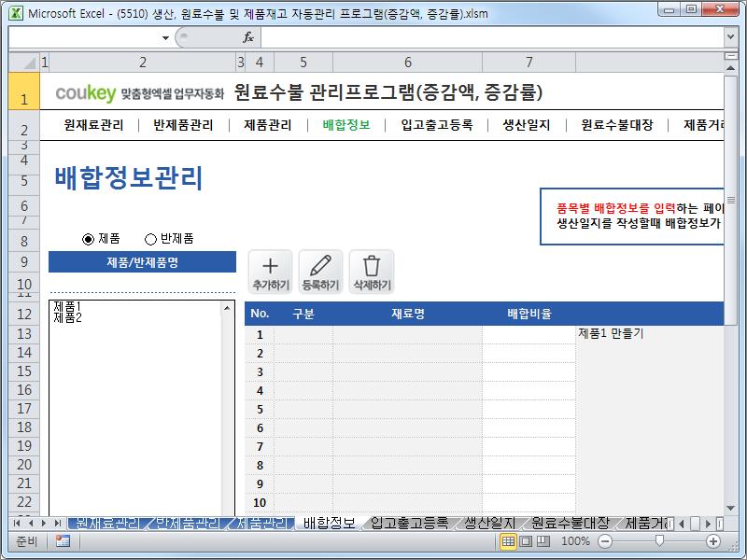
Task: Click the Name Box field
Action: click(x=84, y=37)
